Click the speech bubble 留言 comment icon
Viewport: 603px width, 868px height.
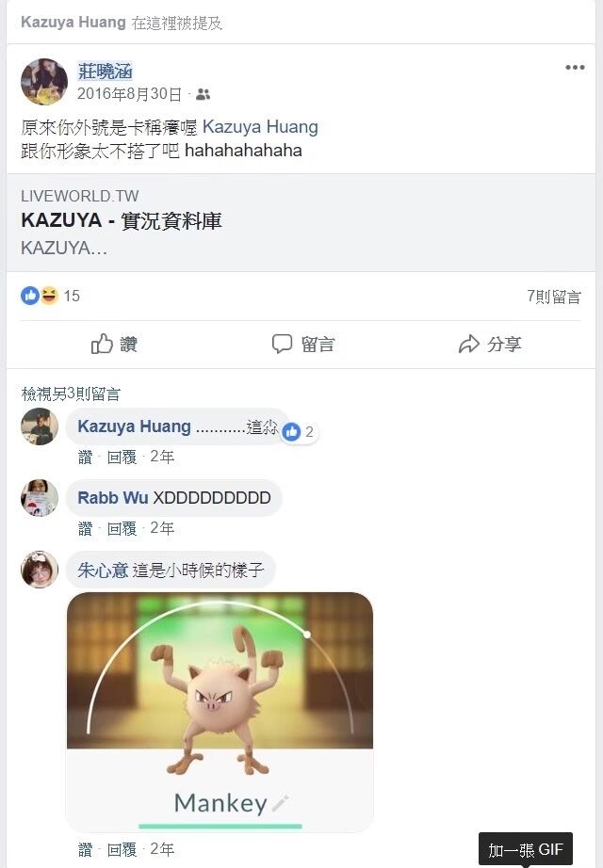click(x=282, y=344)
